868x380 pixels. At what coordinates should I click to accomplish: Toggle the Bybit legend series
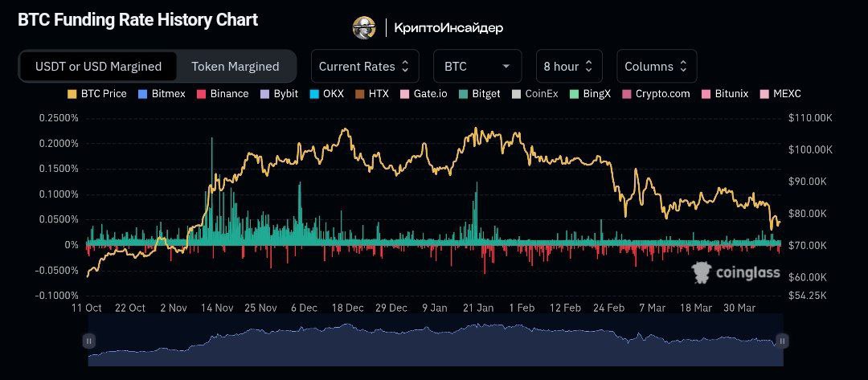[278, 93]
